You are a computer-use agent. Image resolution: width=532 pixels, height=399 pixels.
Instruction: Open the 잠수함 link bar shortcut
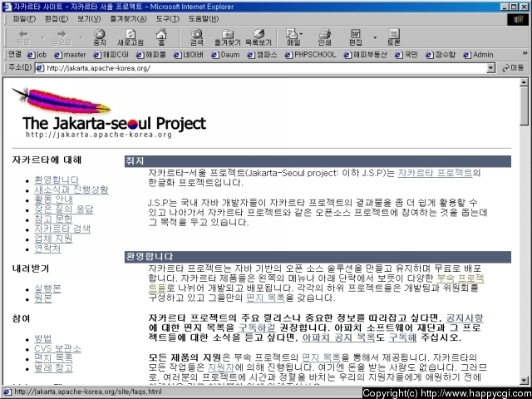pos(441,55)
